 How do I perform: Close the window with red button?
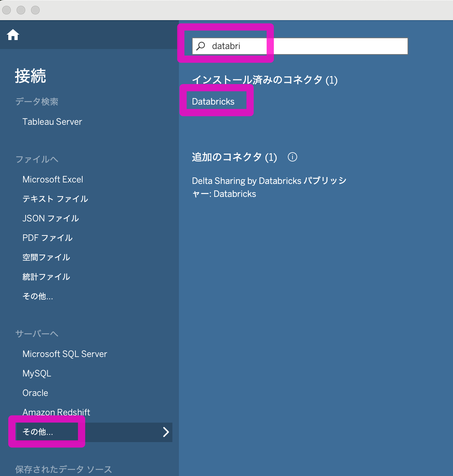(x=6, y=10)
